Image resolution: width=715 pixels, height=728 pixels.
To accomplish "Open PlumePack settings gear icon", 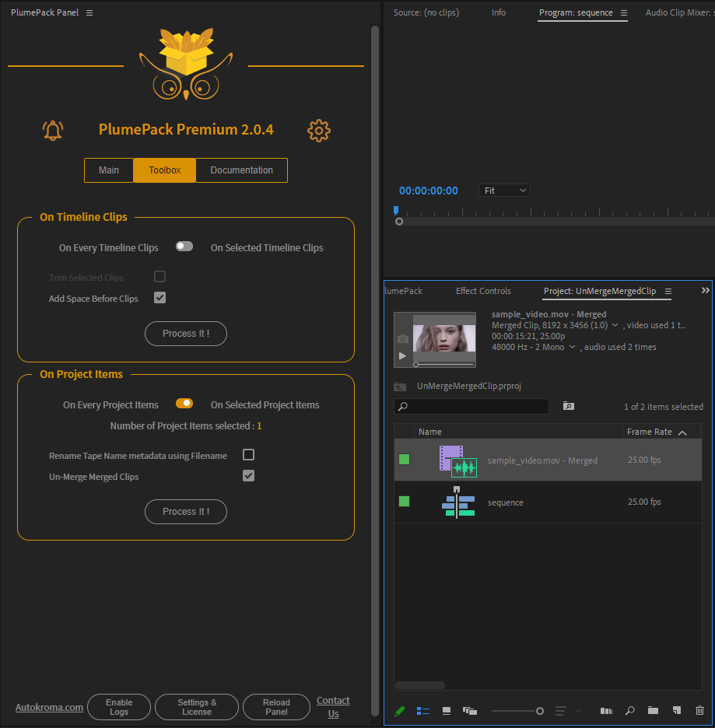I will click(319, 131).
